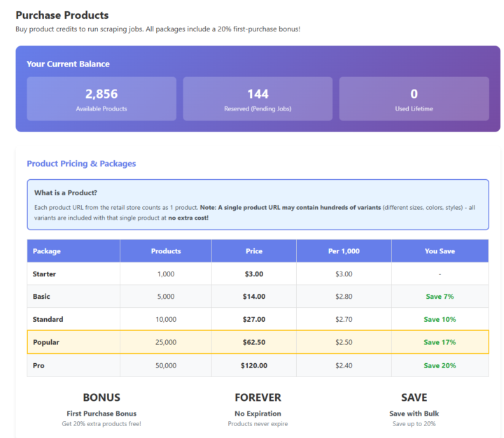
Task: Click the What is a Product? info box
Action: (258, 204)
